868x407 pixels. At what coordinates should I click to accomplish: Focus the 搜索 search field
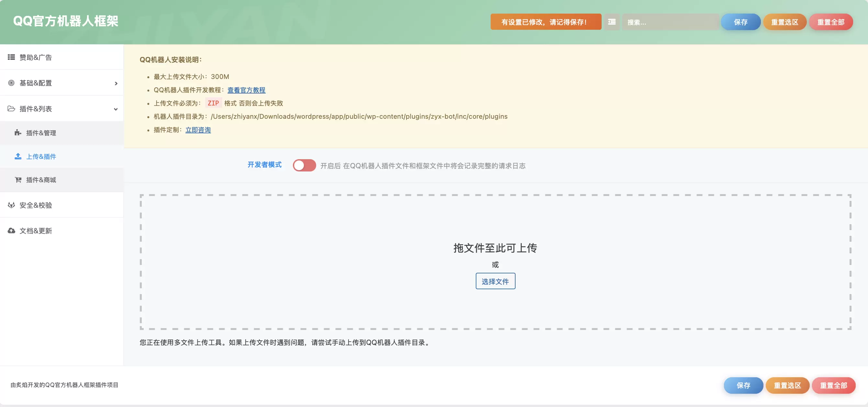pyautogui.click(x=670, y=22)
